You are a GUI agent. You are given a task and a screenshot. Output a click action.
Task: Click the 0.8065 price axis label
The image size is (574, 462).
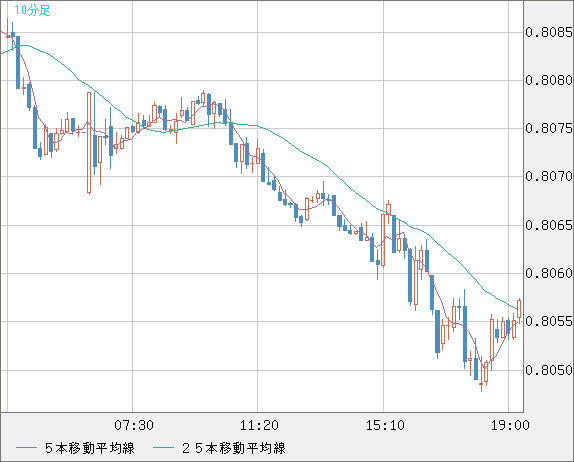tap(549, 225)
